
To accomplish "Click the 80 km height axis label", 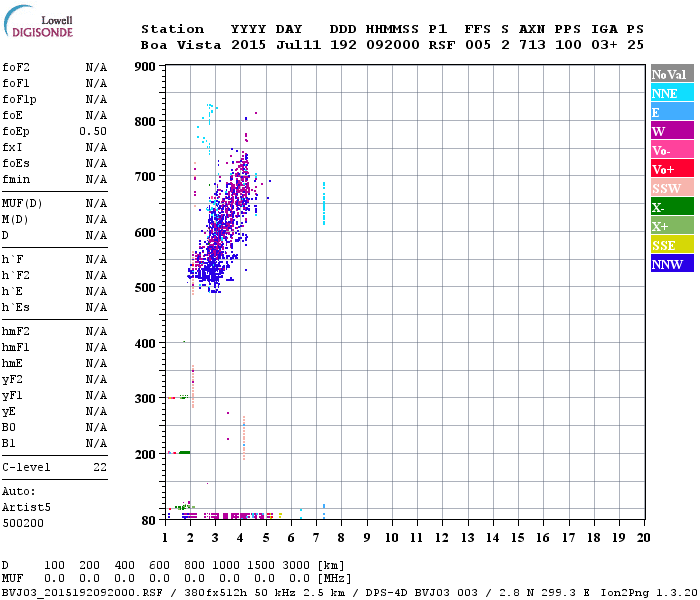I will pos(149,521).
